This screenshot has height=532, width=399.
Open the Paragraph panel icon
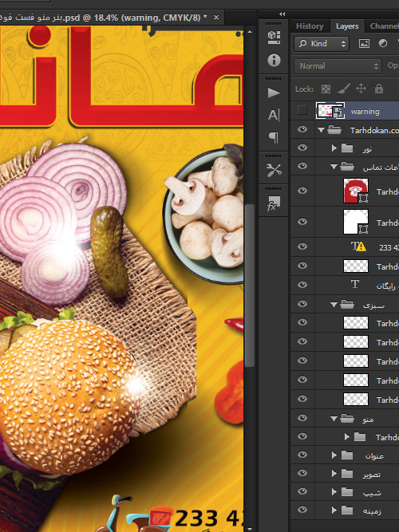[274, 137]
